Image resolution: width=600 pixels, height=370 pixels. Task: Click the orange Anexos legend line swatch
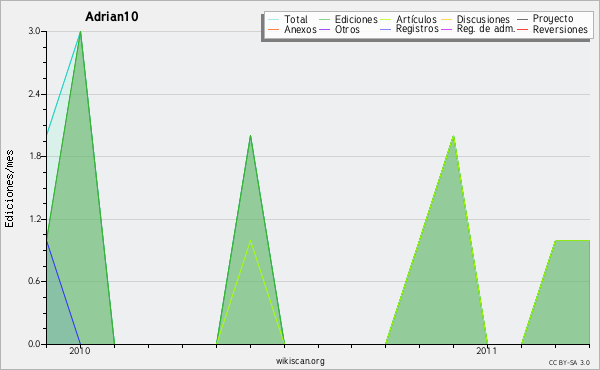click(274, 29)
